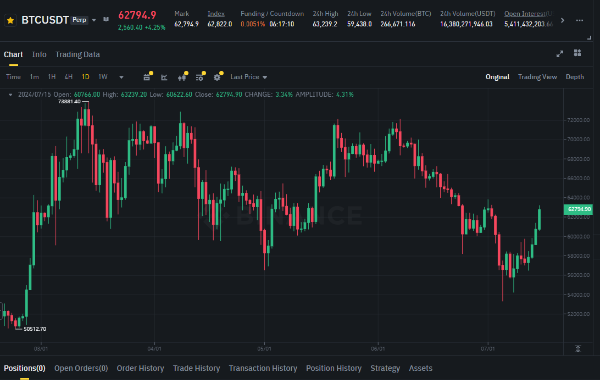Click the 73881.40 high price marker

69,101
